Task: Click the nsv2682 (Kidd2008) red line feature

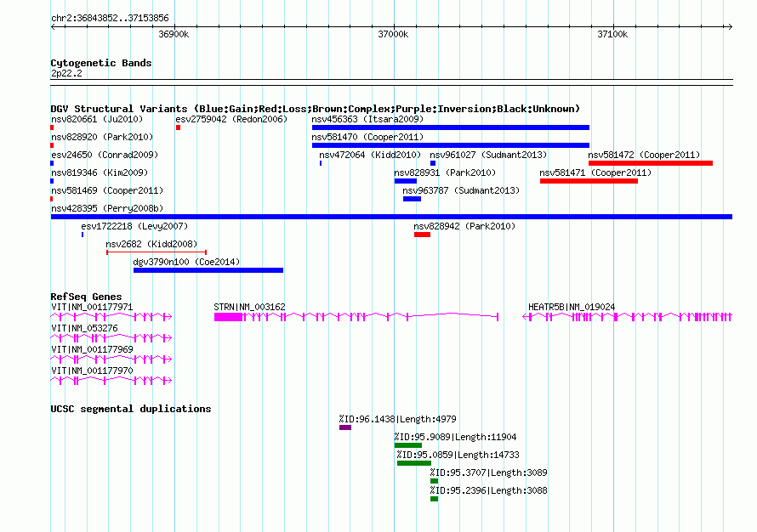Action: pos(157,252)
